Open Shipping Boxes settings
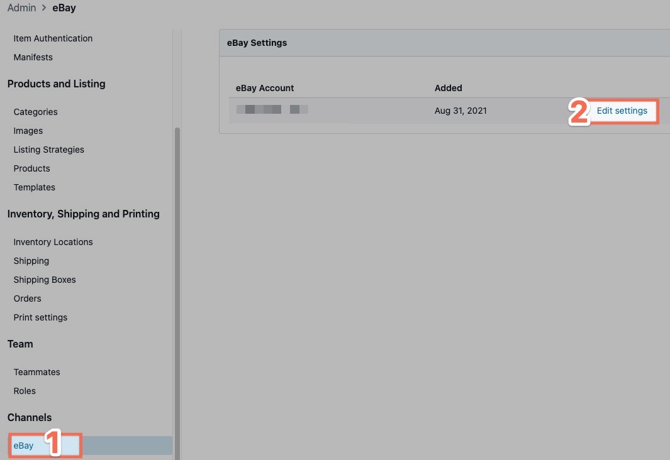670x460 pixels. [44, 280]
